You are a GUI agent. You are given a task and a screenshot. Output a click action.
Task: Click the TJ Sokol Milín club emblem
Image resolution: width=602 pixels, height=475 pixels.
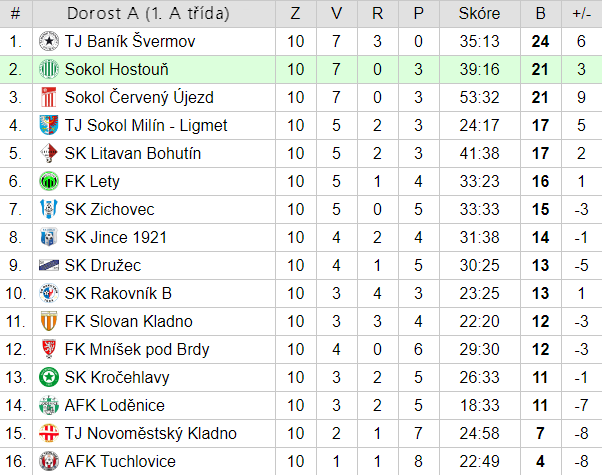(49, 126)
